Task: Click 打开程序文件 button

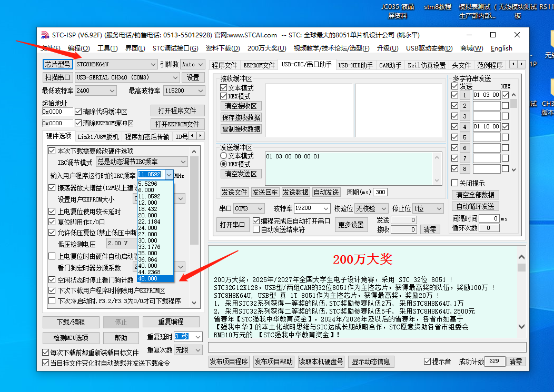Action: [x=177, y=110]
